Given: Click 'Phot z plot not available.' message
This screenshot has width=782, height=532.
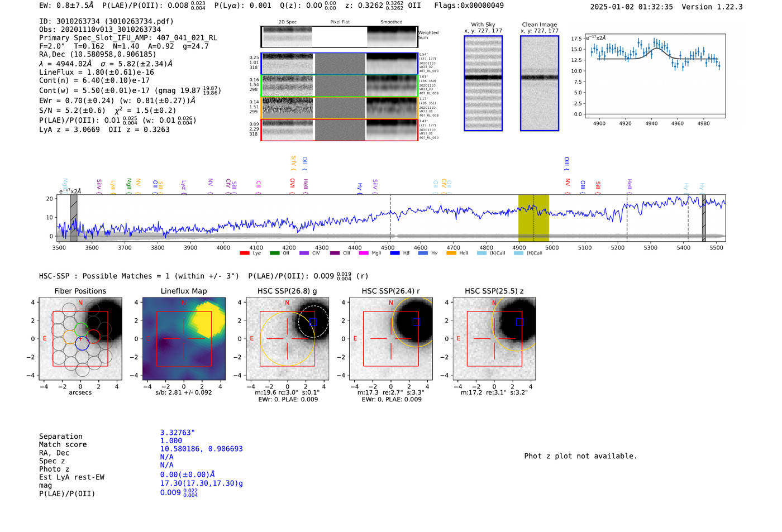Looking at the screenshot, I should coord(580,456).
